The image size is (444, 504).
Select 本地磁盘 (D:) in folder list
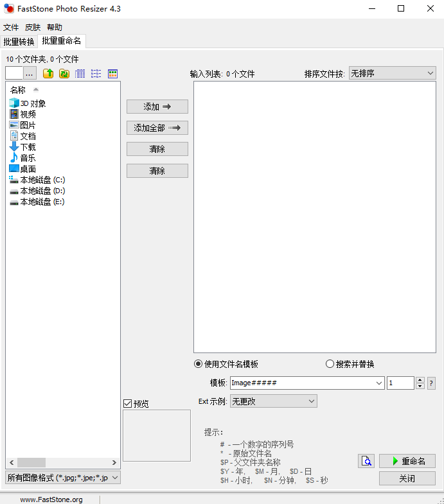pos(42,191)
